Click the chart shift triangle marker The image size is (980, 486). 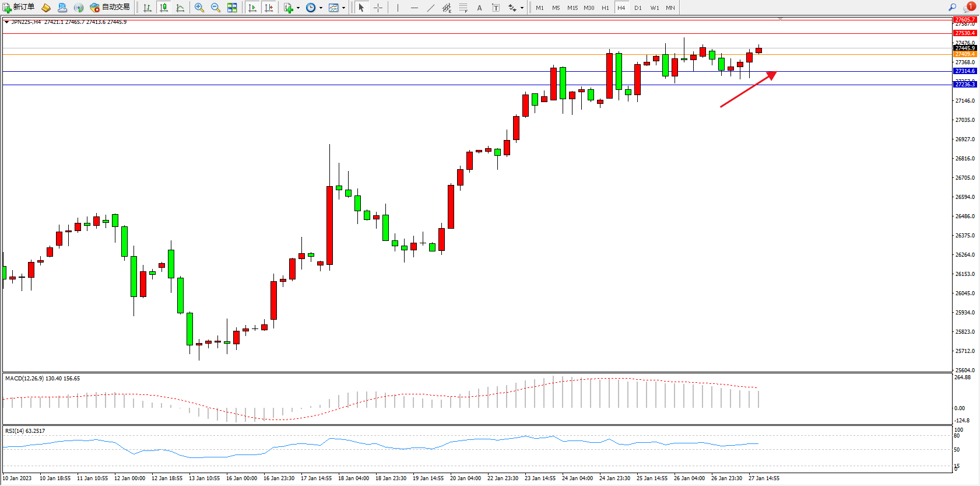pyautogui.click(x=780, y=19)
